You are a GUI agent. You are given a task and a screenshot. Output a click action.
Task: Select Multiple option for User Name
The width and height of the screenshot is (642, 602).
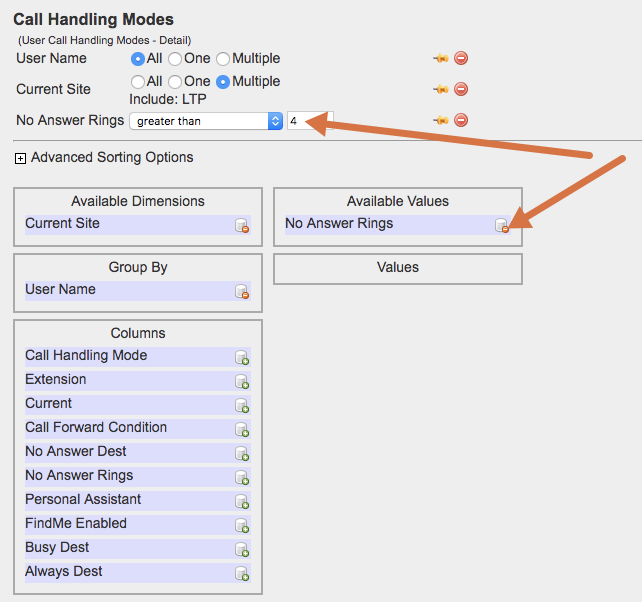tap(223, 59)
